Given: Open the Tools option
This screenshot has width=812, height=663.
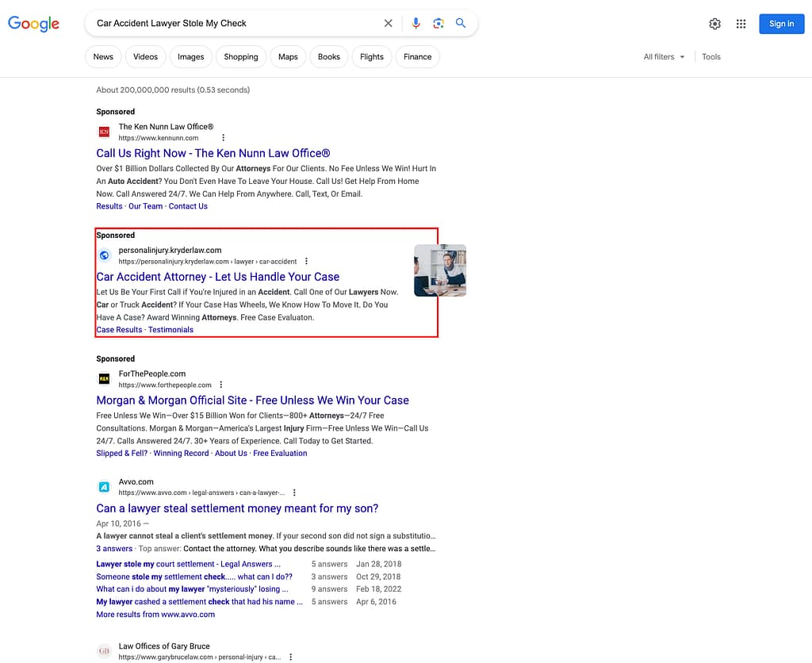Looking at the screenshot, I should pyautogui.click(x=711, y=57).
